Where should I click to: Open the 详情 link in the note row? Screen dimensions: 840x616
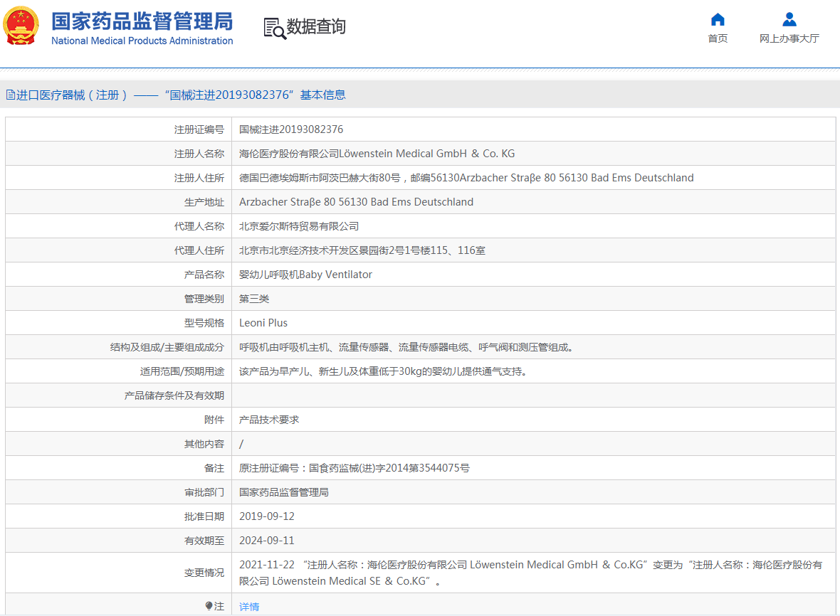[x=249, y=607]
